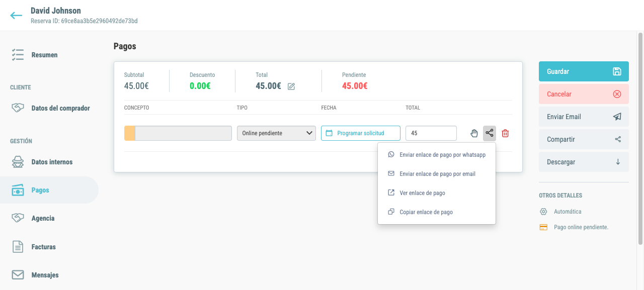Image resolution: width=644 pixels, height=290 pixels.
Task: Choose Enviar enlace de pago por email
Action: point(437,174)
